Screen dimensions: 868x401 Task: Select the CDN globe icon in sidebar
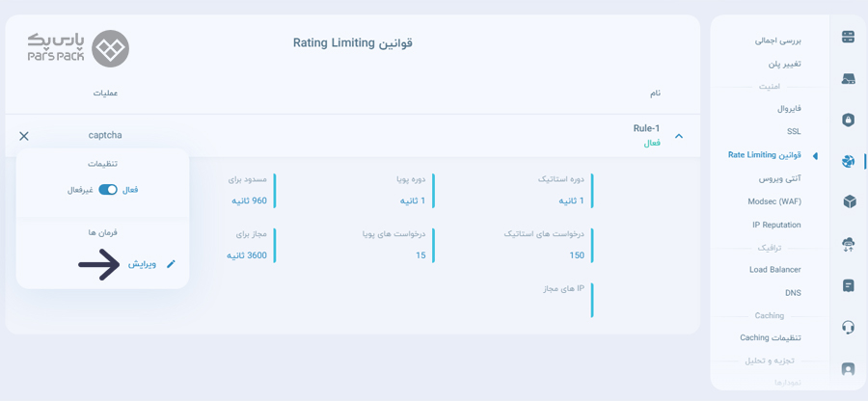848,161
